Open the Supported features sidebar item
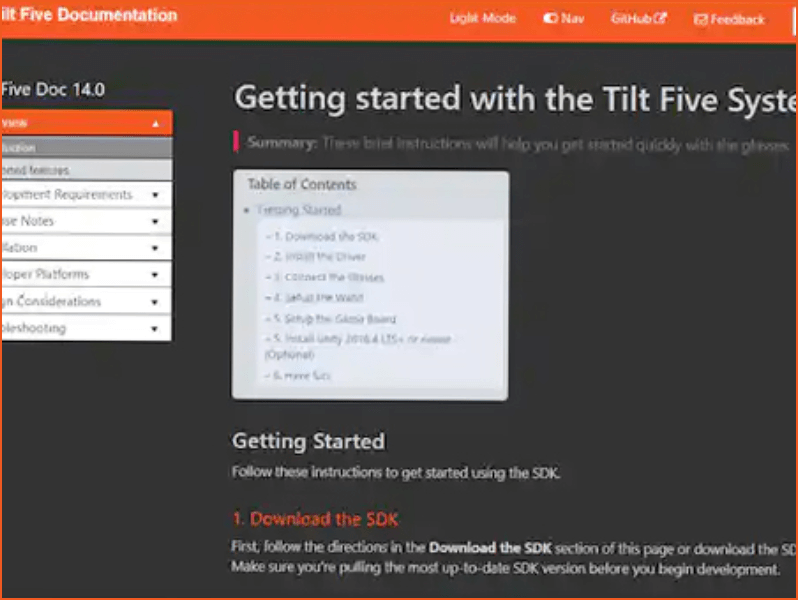The width and height of the screenshot is (798, 600). coord(87,170)
